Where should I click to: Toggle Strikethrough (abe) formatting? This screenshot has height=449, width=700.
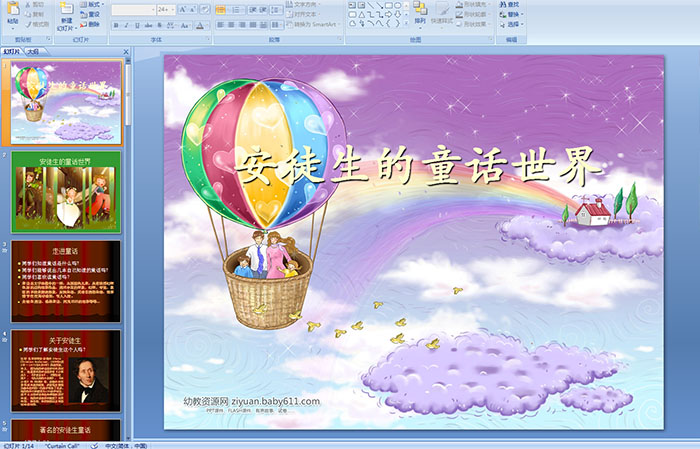pos(148,25)
